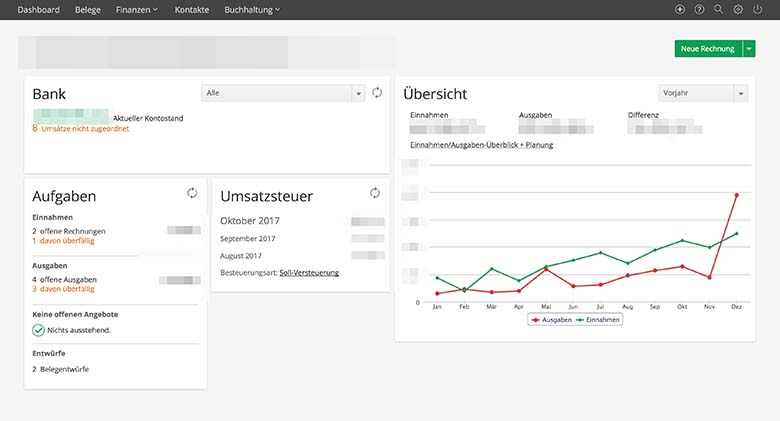
Task: Expand the Buchhaltung menu
Action: (x=252, y=9)
